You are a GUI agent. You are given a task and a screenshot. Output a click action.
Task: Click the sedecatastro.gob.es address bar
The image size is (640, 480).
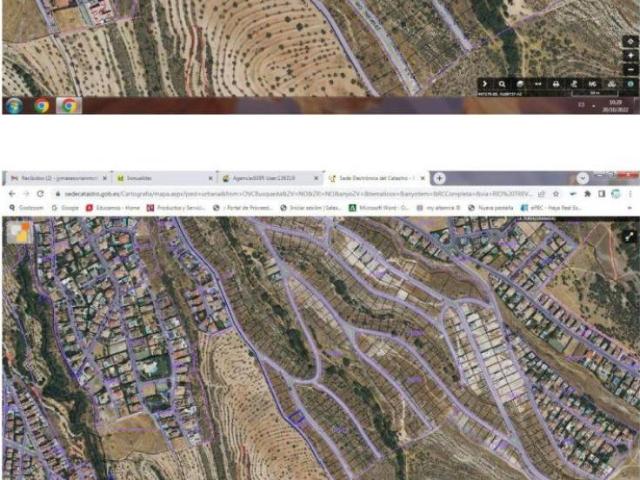[x=298, y=194]
